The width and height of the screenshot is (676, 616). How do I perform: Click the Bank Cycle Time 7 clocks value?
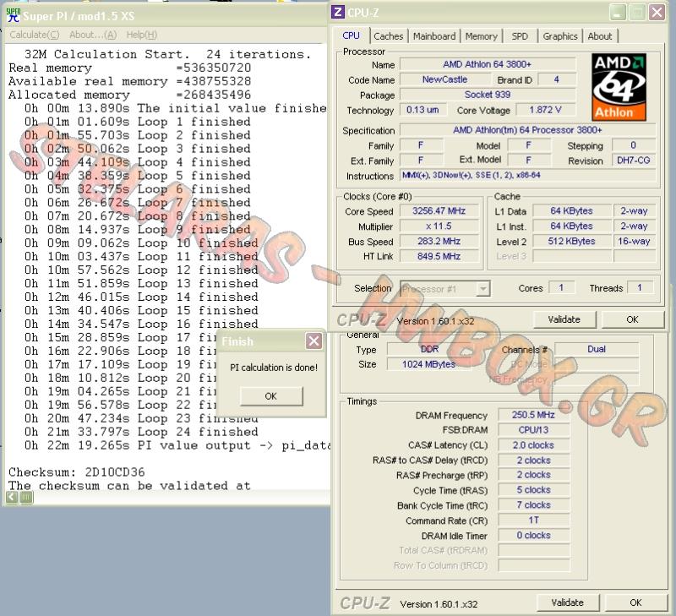click(x=533, y=505)
